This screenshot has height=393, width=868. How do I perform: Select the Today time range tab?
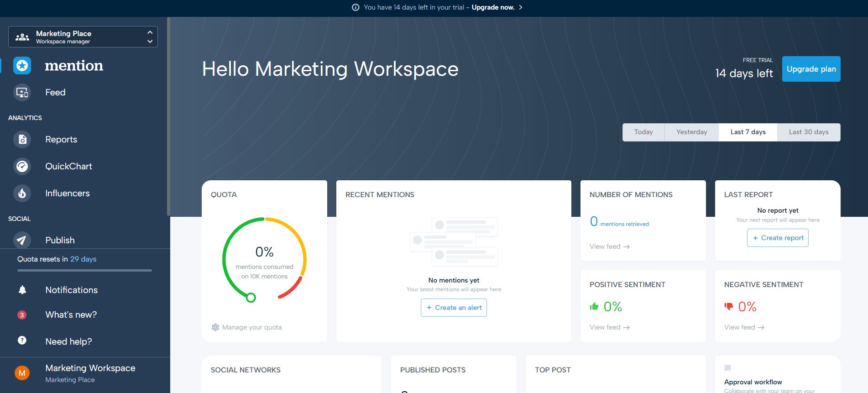click(643, 132)
